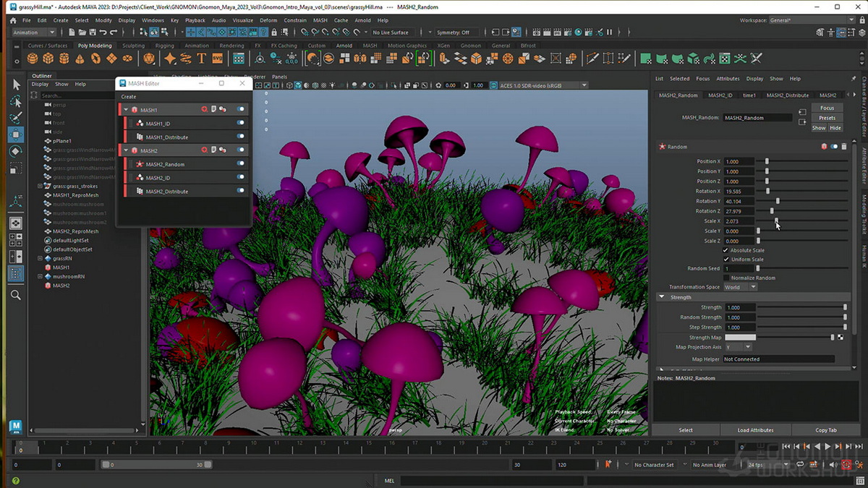Click the New Scene icon

pos(73,33)
